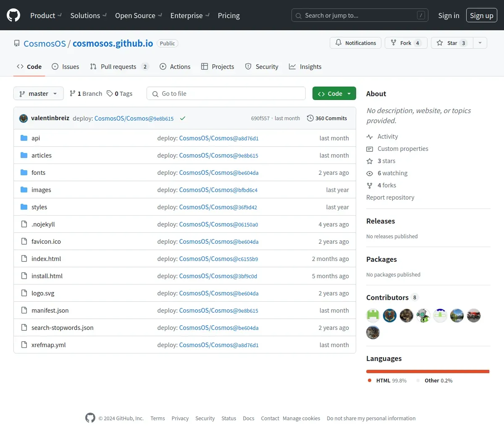The width and height of the screenshot is (504, 440).
Task: Open commit a8d76d1 link in api row
Action: (219, 138)
